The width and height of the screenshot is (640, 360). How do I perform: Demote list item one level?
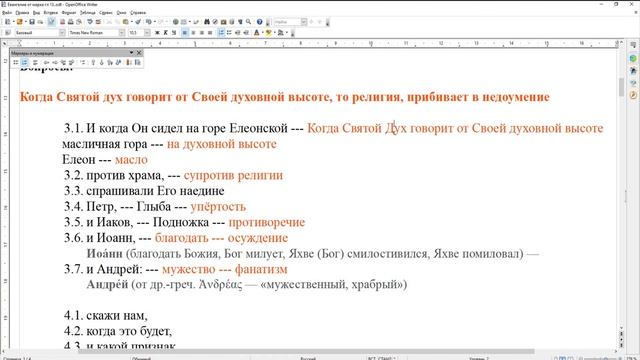coord(55,62)
